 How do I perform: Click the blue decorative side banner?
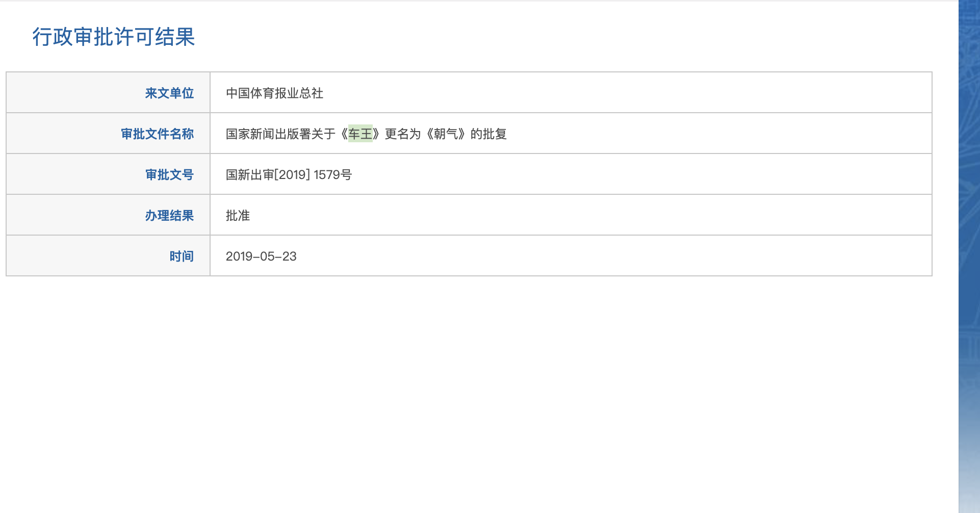pyautogui.click(x=969, y=256)
